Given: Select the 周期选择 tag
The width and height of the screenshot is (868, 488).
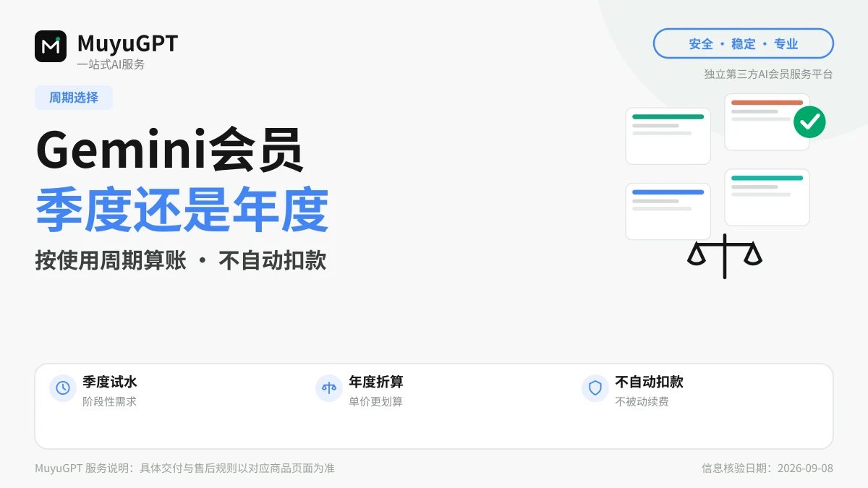Looking at the screenshot, I should coord(74,98).
